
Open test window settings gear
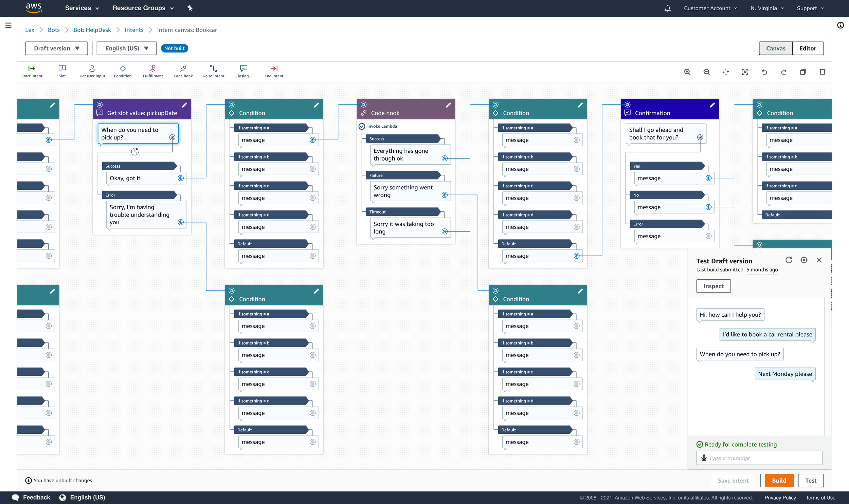804,260
